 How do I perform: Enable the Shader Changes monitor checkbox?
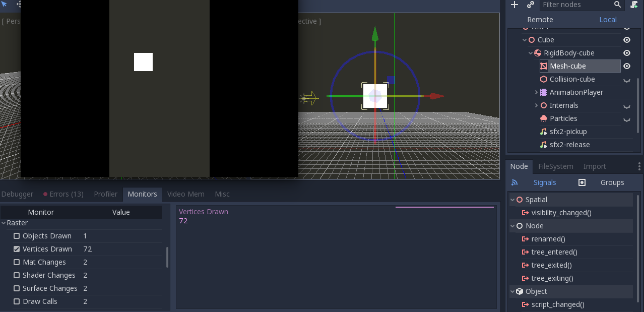pyautogui.click(x=17, y=275)
